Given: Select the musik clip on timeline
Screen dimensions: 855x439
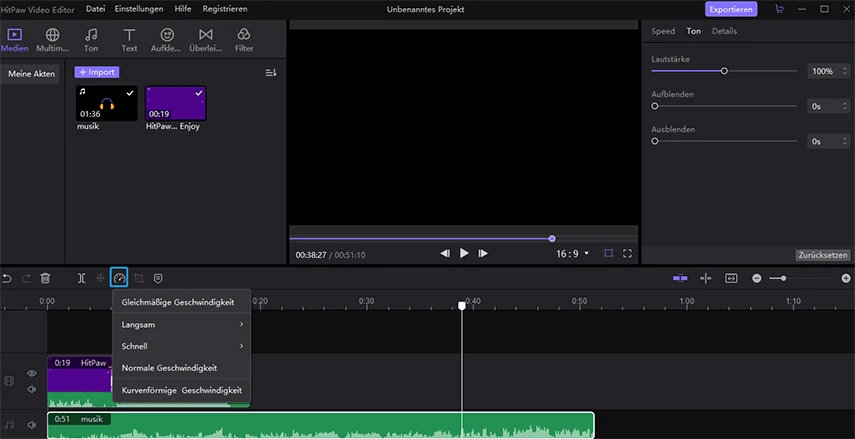Looking at the screenshot, I should coord(321,425).
